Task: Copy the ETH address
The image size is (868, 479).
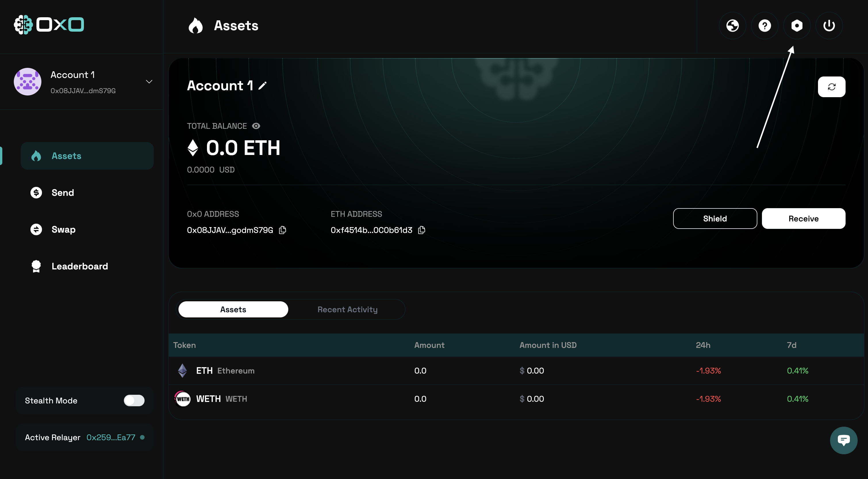Action: pos(422,230)
